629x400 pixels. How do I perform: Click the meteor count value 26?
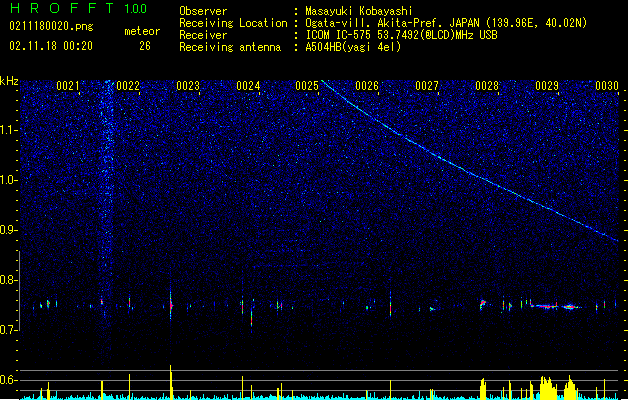pyautogui.click(x=145, y=46)
